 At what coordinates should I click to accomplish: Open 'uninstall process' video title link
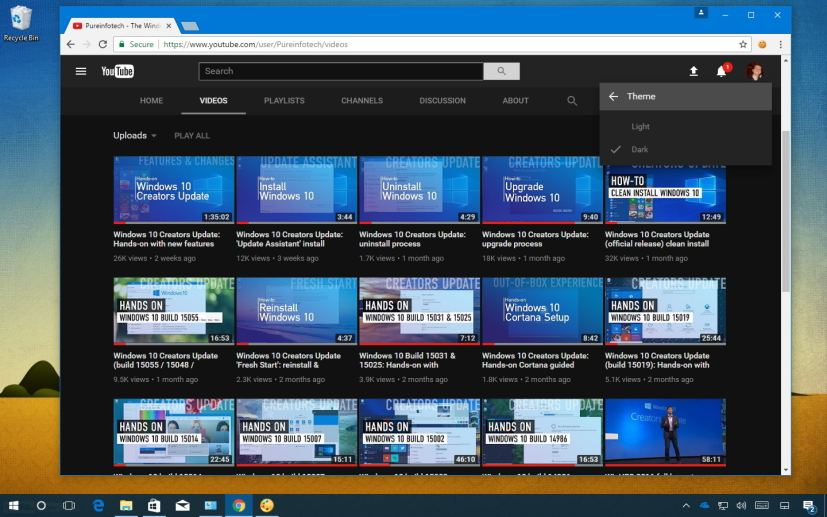click(x=412, y=239)
